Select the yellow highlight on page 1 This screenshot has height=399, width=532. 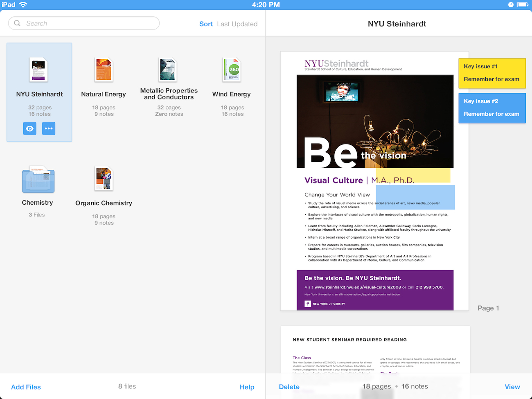413,175
